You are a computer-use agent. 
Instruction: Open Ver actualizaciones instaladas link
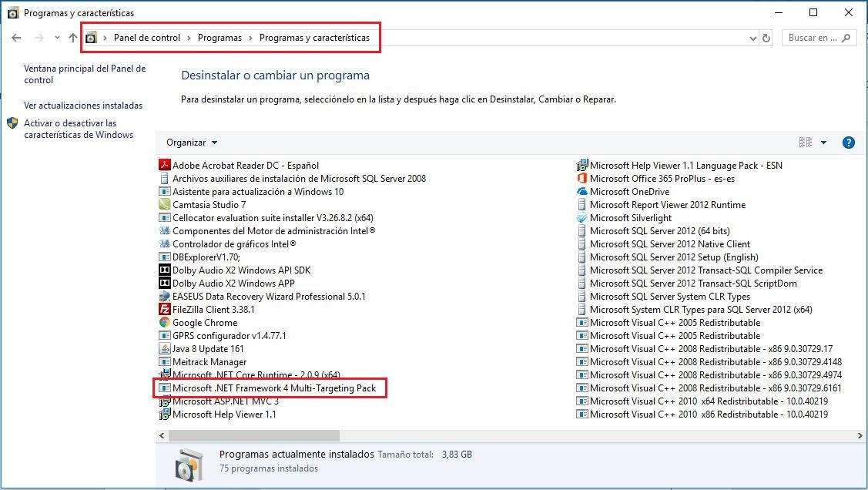pos(83,106)
